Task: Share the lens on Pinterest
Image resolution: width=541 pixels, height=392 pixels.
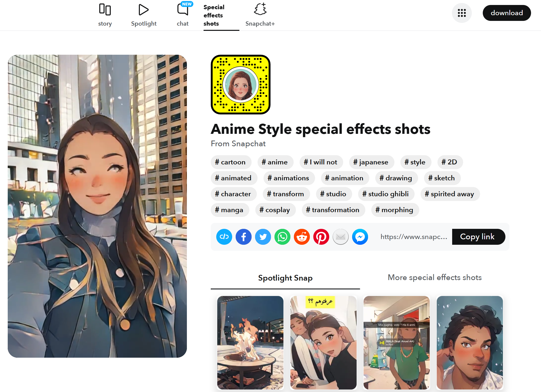Action: tap(321, 237)
